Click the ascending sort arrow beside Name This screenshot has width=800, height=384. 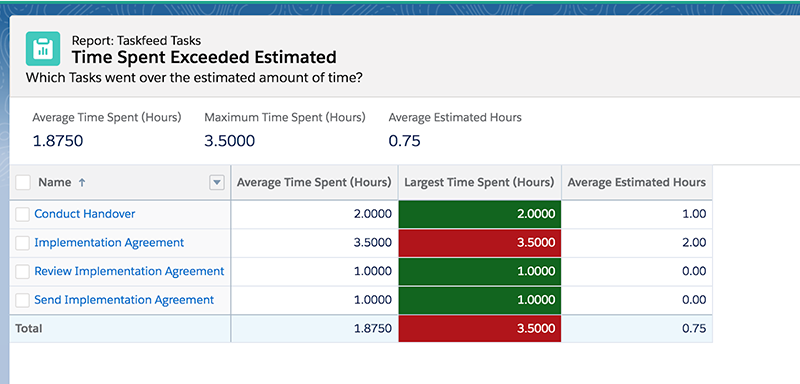[x=82, y=183]
